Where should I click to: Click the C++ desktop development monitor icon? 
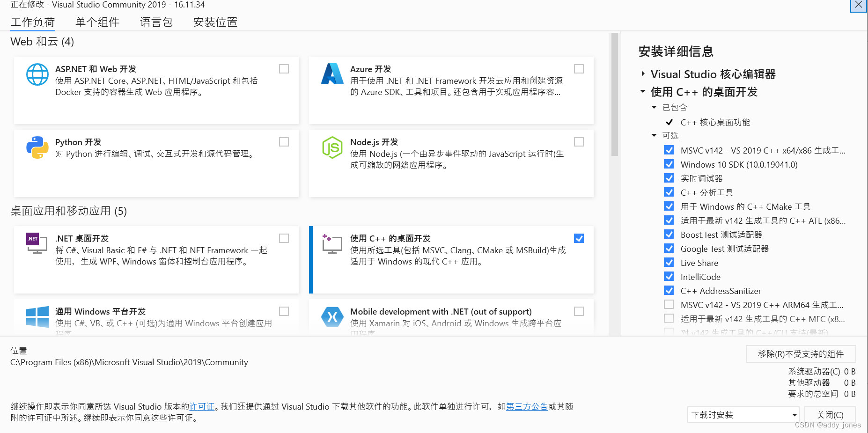(x=332, y=244)
